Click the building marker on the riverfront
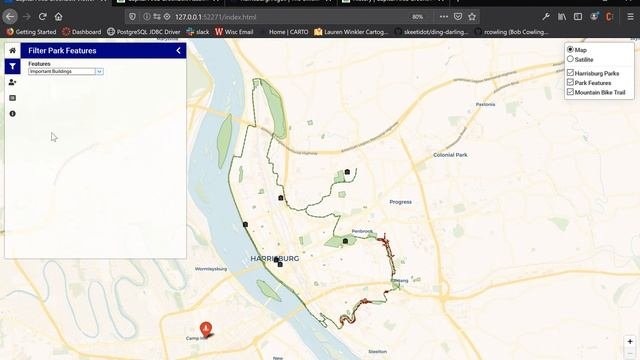 point(245,224)
